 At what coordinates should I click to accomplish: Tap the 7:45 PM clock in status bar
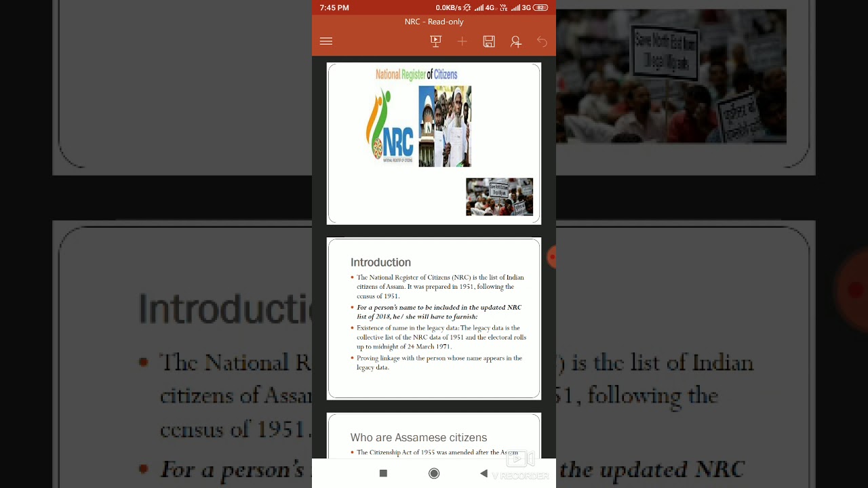(334, 7)
